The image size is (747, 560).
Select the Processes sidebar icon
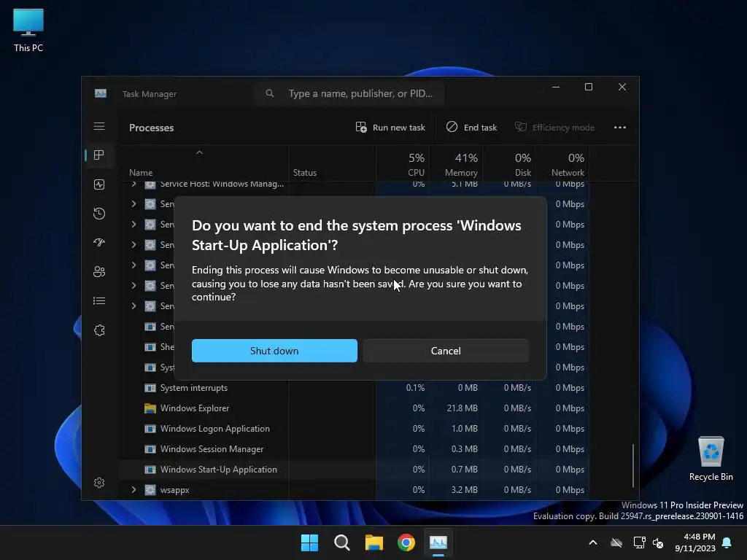[99, 155]
